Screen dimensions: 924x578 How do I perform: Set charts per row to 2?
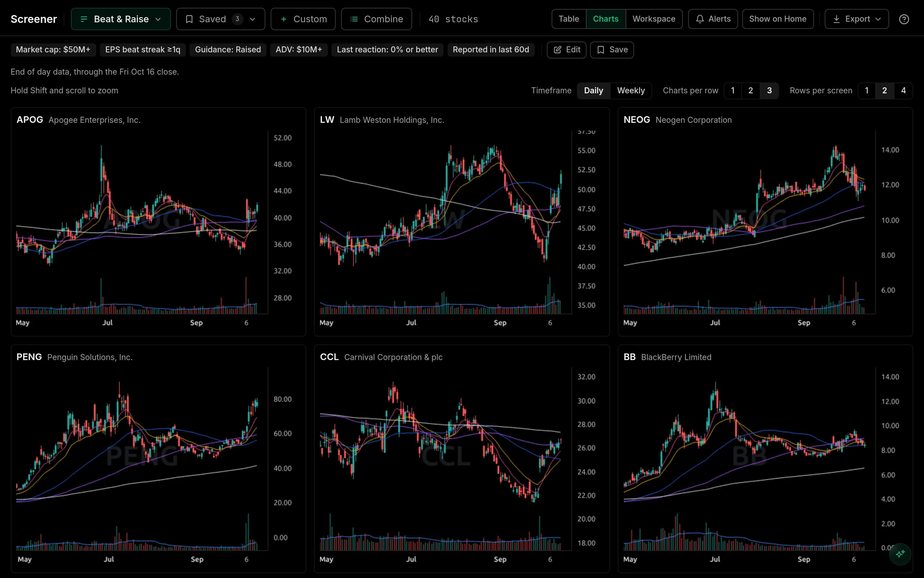point(751,91)
